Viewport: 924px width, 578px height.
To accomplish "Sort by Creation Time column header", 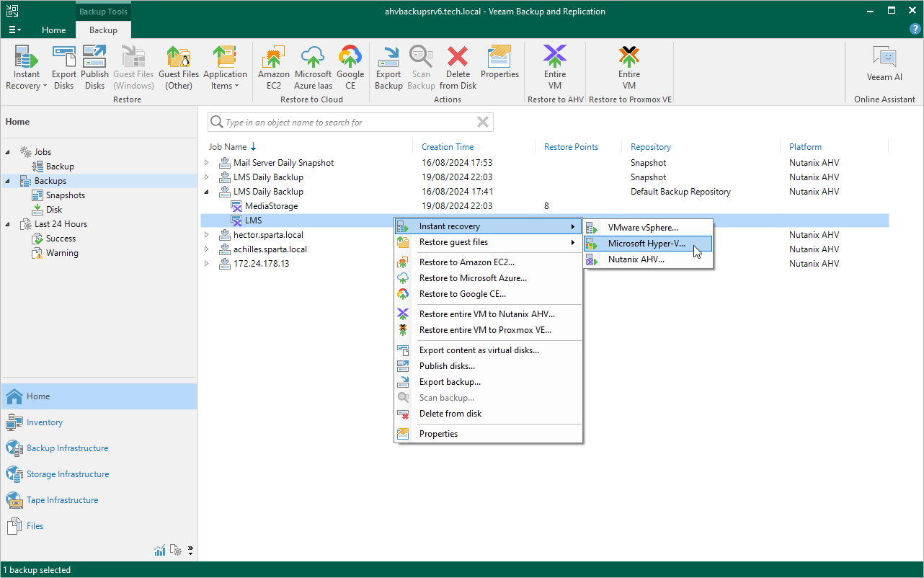I will coord(448,147).
